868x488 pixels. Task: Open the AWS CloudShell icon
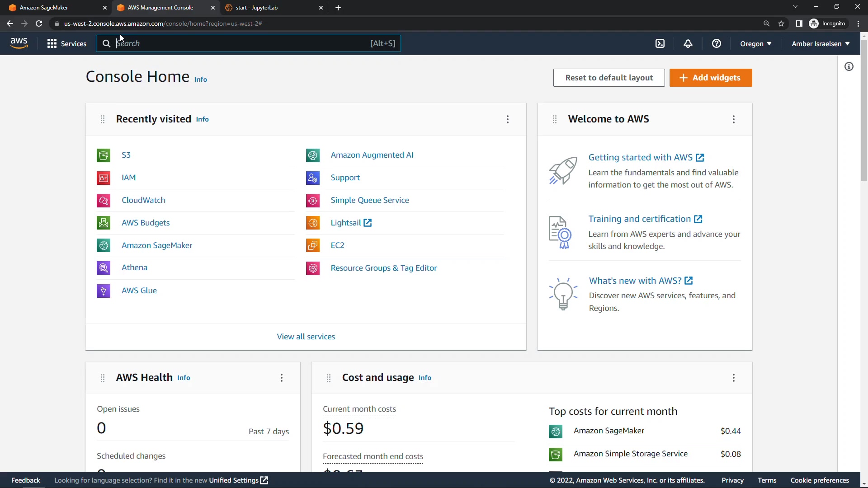(x=660, y=43)
